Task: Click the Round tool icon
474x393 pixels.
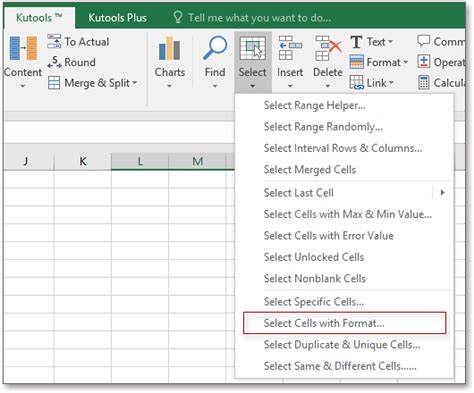Action: coord(54,62)
